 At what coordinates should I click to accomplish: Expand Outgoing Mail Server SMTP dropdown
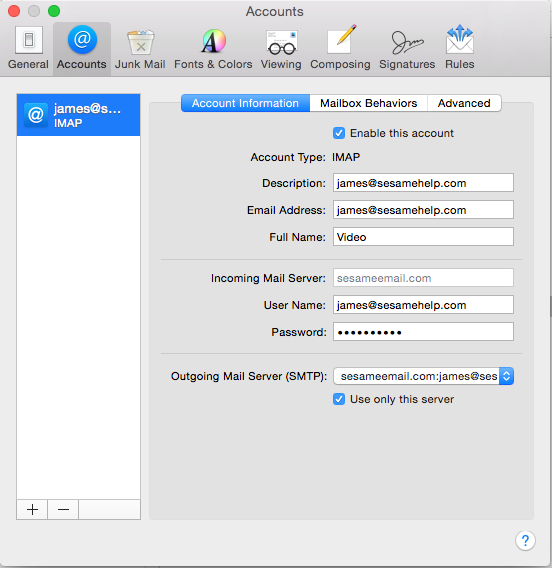[423, 376]
